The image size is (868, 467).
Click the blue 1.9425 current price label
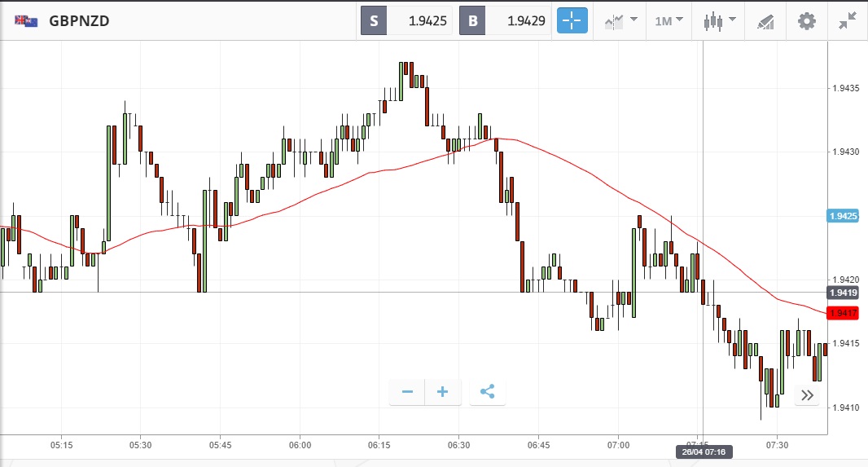point(843,216)
